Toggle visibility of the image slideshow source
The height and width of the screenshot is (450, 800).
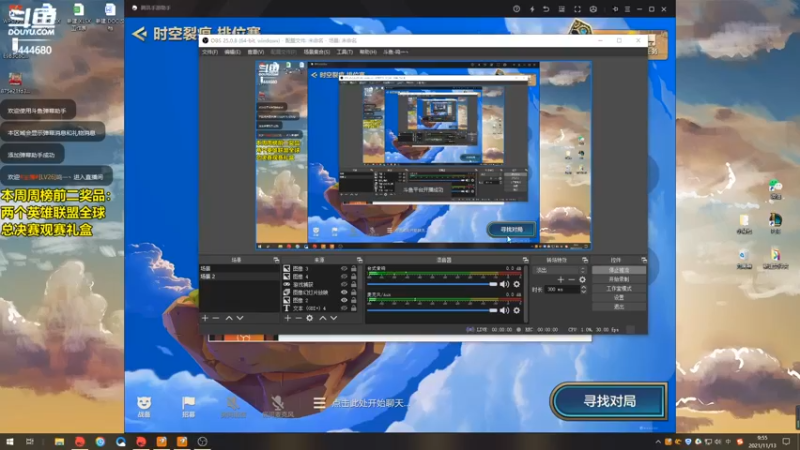point(344,292)
